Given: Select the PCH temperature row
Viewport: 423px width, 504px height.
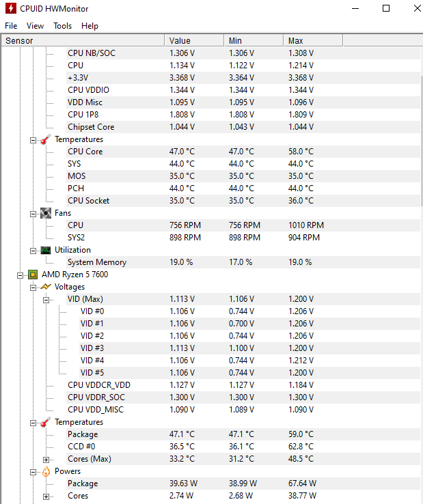Looking at the screenshot, I should 243,188.
